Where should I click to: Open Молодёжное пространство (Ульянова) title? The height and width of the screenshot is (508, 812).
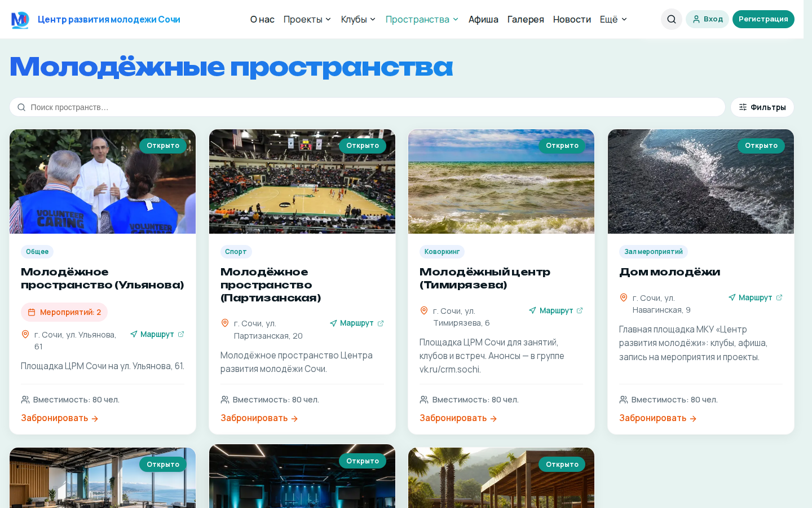[103, 278]
